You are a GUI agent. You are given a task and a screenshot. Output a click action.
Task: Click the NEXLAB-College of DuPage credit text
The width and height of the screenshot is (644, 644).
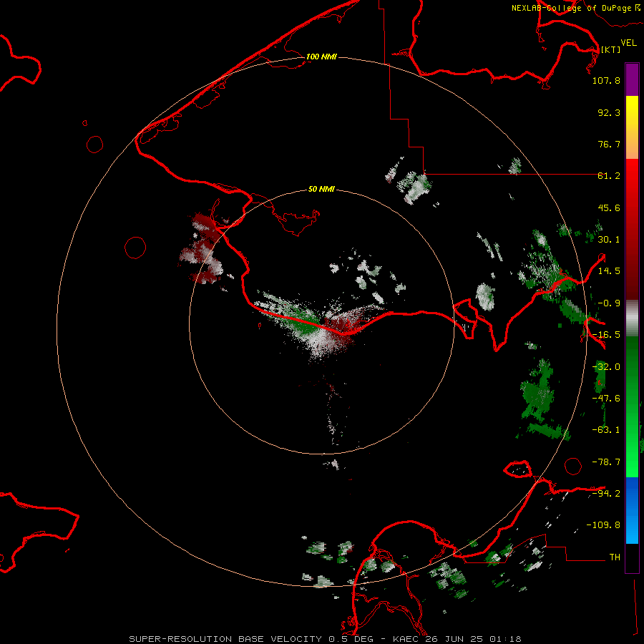pyautogui.click(x=575, y=8)
